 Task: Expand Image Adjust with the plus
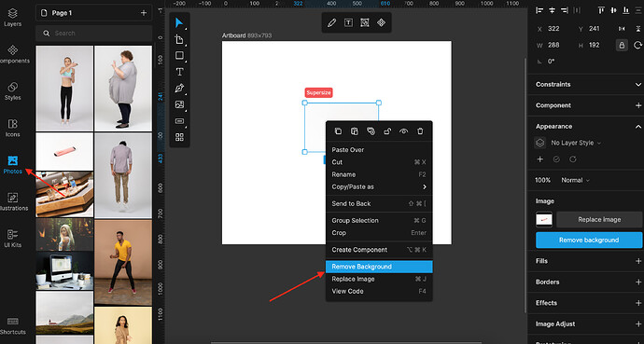coord(637,324)
